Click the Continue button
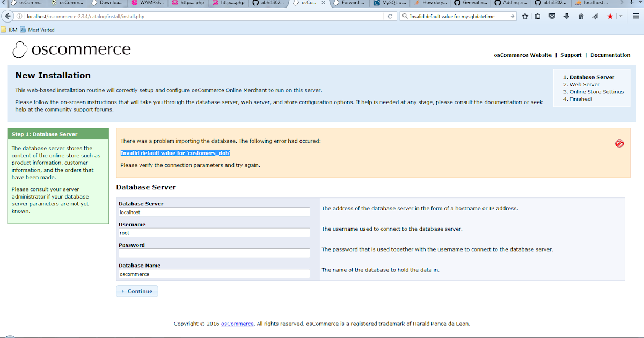 click(x=137, y=291)
